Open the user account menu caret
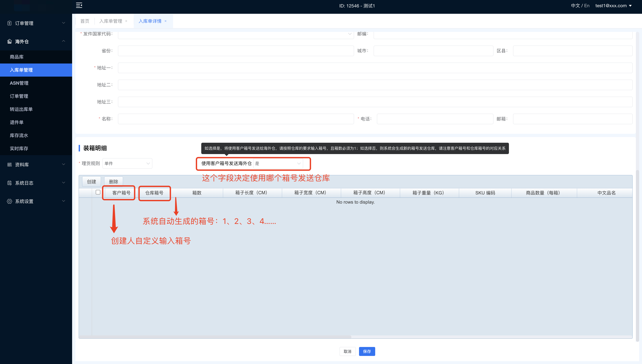 pos(630,6)
